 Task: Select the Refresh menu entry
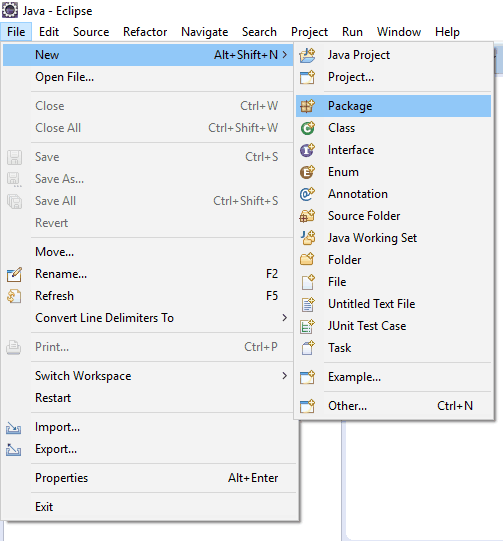(148, 296)
